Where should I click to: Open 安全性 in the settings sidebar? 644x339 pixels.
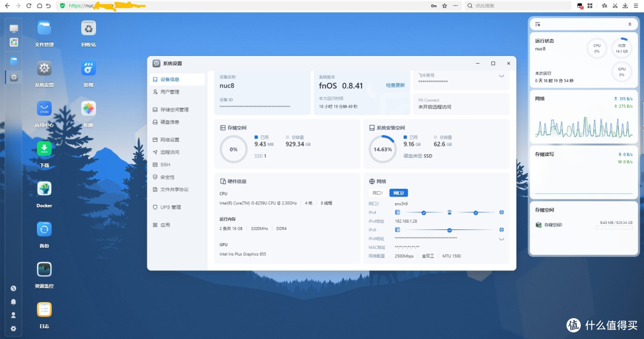pos(178,178)
